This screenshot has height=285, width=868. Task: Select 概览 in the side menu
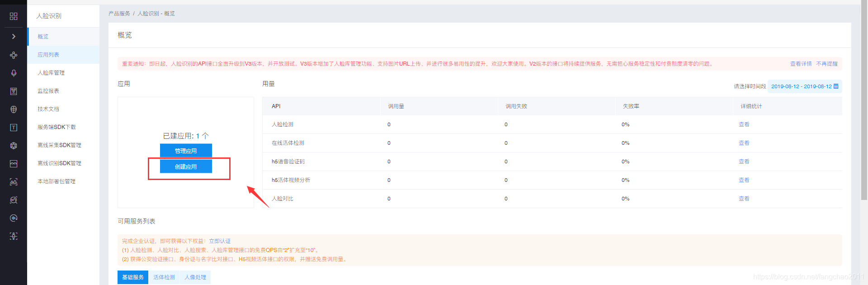click(63, 37)
